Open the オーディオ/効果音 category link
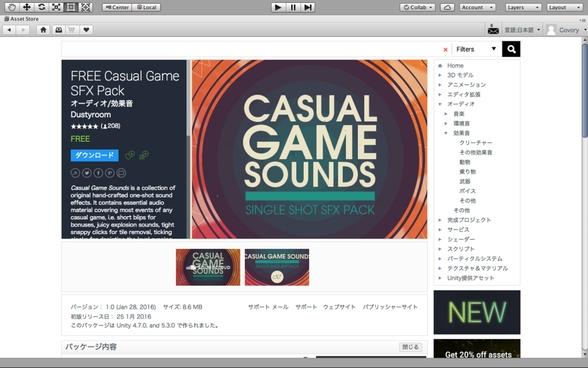Image resolution: width=588 pixels, height=368 pixels. point(102,103)
